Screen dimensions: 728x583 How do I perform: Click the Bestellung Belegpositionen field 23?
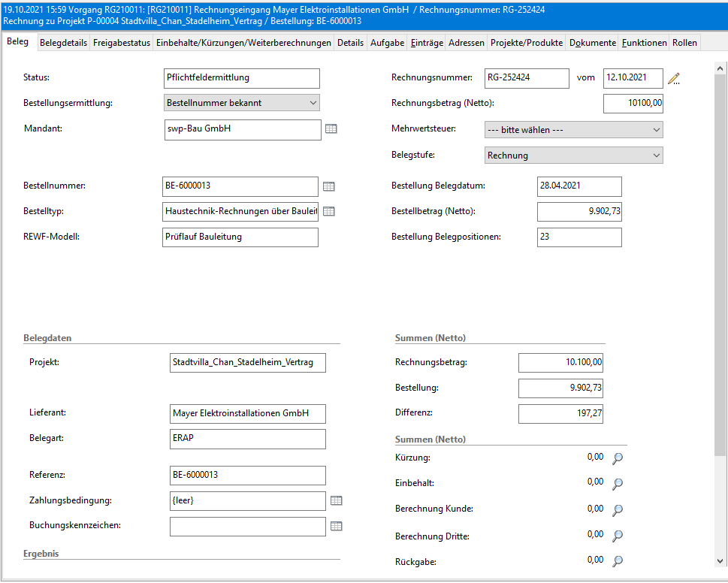[579, 237]
